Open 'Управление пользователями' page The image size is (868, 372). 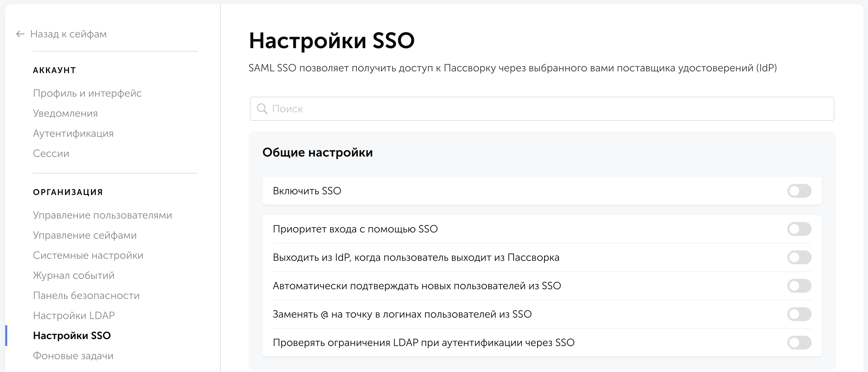coord(102,215)
